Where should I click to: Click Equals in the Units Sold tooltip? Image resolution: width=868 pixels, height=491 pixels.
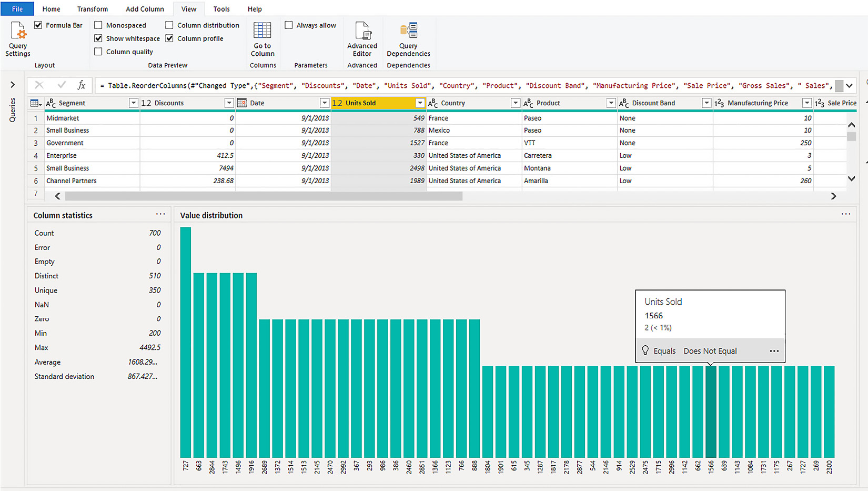coord(664,351)
